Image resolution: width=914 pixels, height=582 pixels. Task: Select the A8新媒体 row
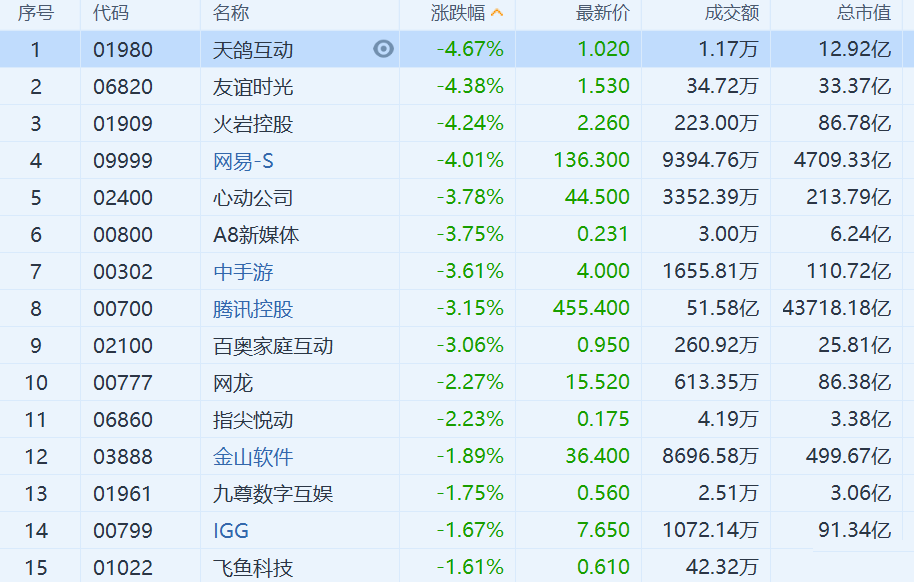(x=256, y=235)
